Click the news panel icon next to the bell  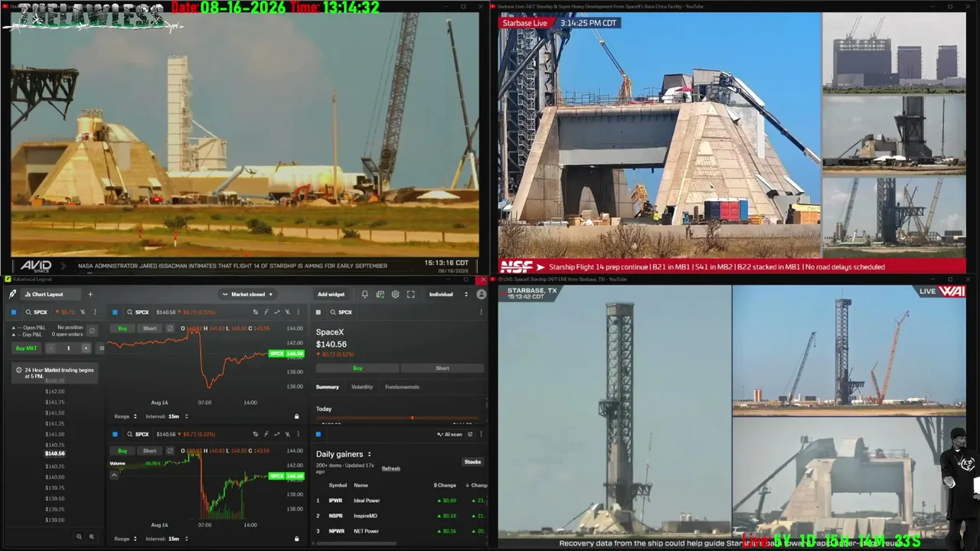[x=380, y=294]
